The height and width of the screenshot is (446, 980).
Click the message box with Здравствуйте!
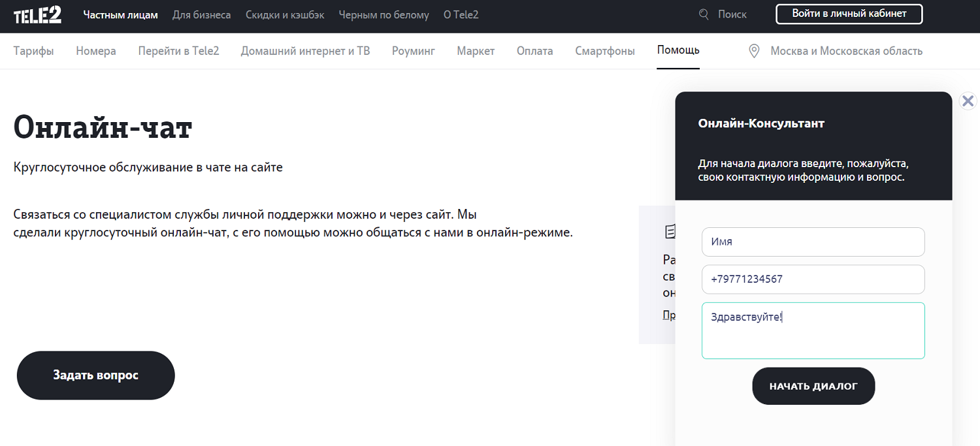coord(813,330)
